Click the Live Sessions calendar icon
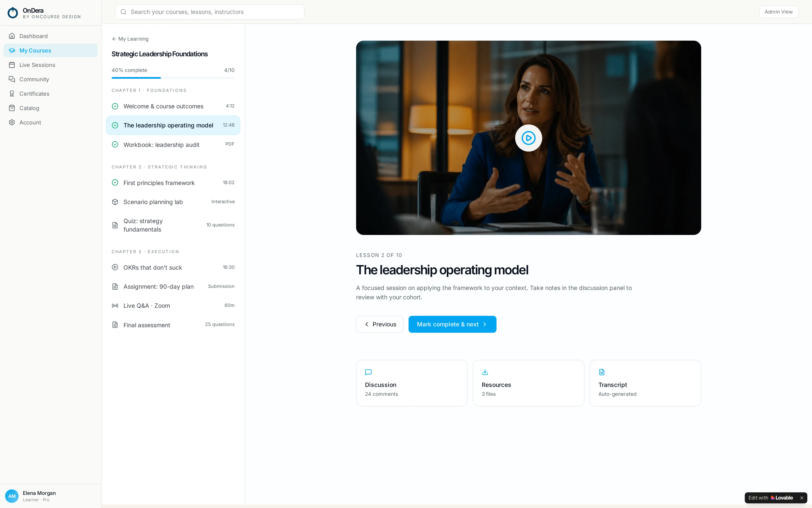This screenshot has height=508, width=812. (x=12, y=65)
